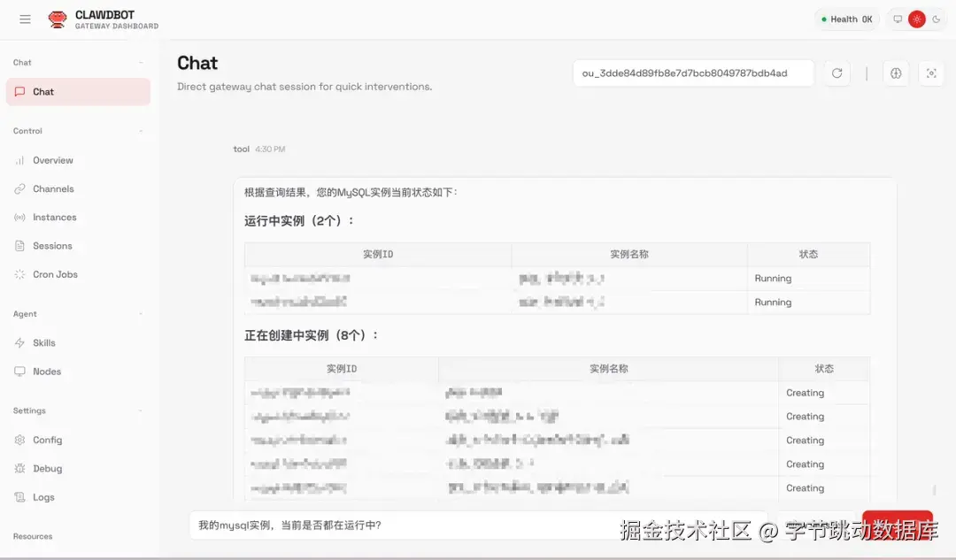Open the Skills page
This screenshot has width=956, height=560.
(x=78, y=343)
